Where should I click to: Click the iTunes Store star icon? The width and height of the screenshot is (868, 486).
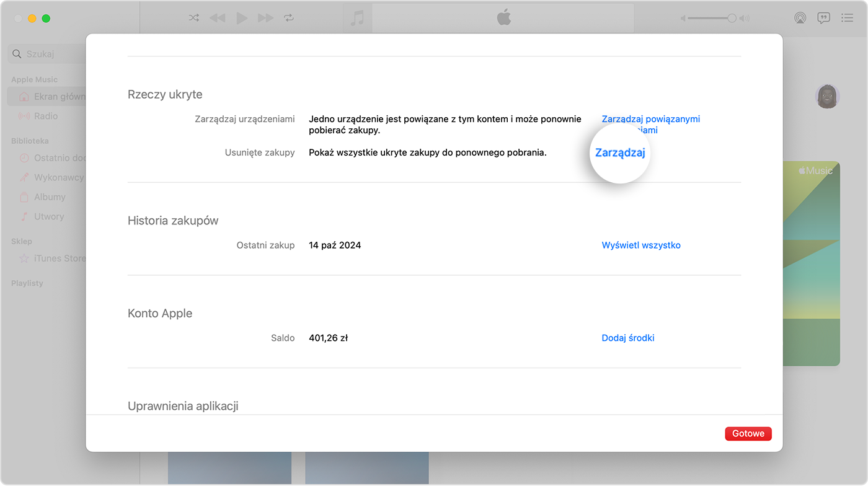[24, 258]
